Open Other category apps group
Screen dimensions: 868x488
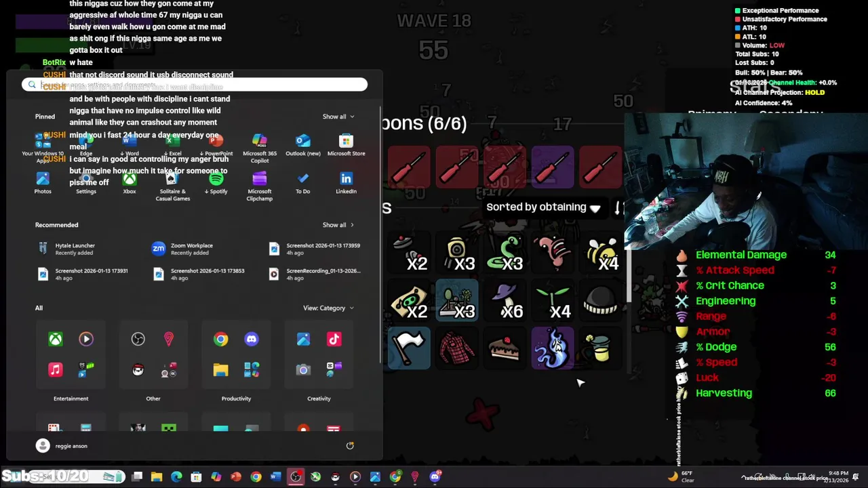click(x=153, y=355)
